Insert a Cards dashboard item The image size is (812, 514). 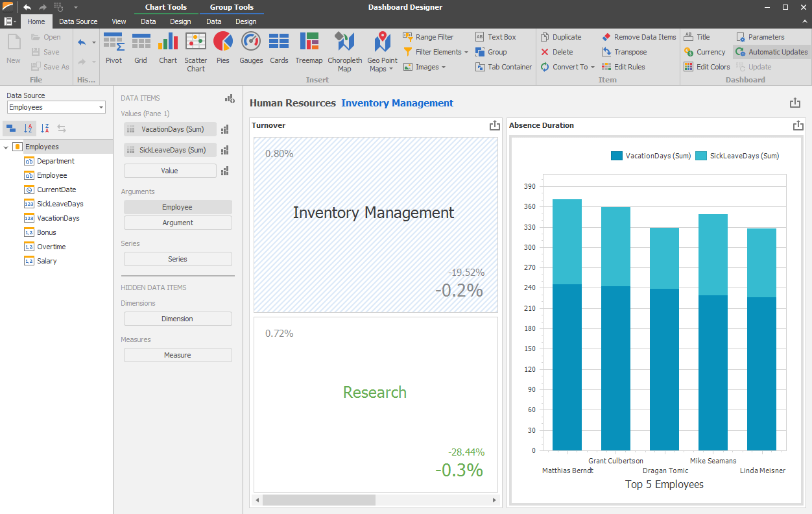point(279,52)
